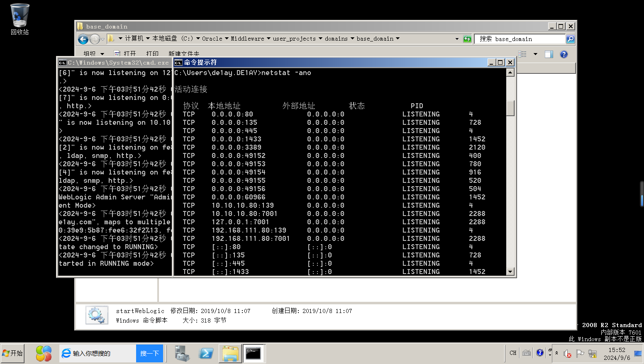Image resolution: width=644 pixels, height=364 pixels.
Task: Refresh the base_domain folder view
Action: pyautogui.click(x=467, y=39)
